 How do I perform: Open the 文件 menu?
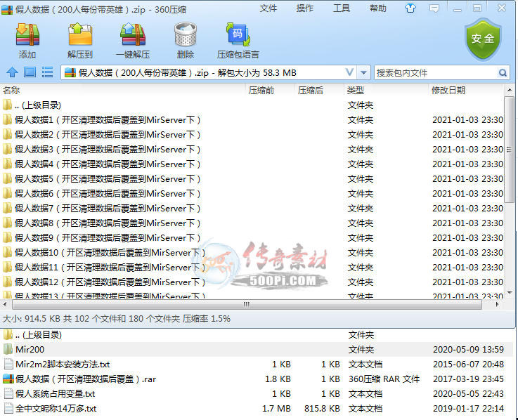pyautogui.click(x=268, y=8)
